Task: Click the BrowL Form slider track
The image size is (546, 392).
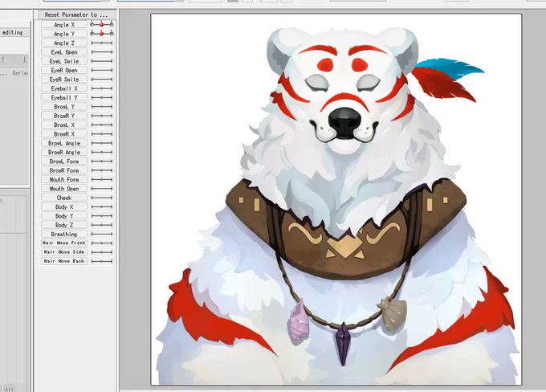Action: point(102,161)
